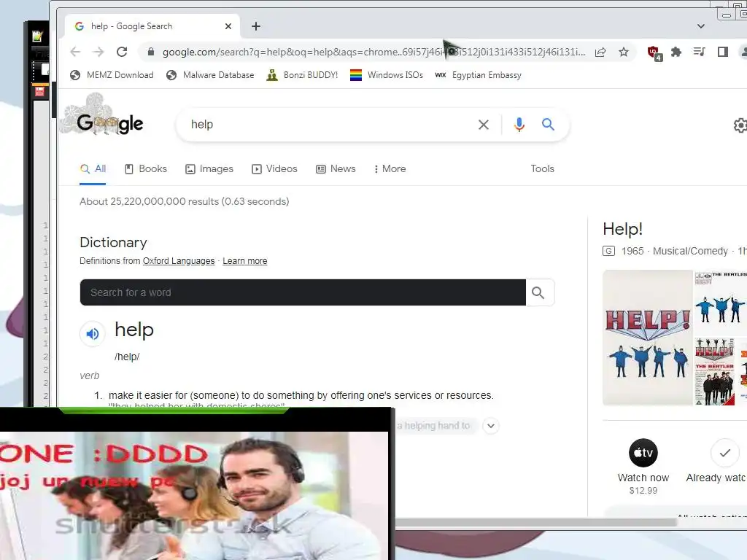Open search Tools
The width and height of the screenshot is (747, 560).
point(542,169)
